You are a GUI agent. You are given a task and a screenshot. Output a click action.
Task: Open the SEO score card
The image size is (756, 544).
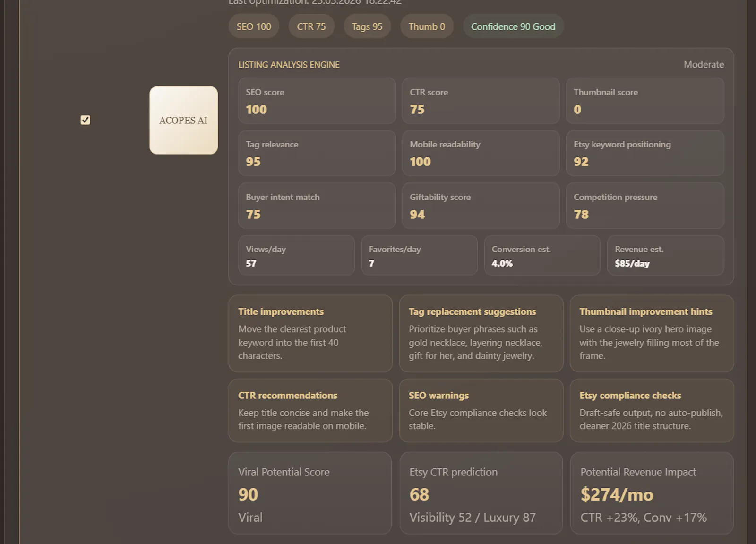[x=317, y=101]
